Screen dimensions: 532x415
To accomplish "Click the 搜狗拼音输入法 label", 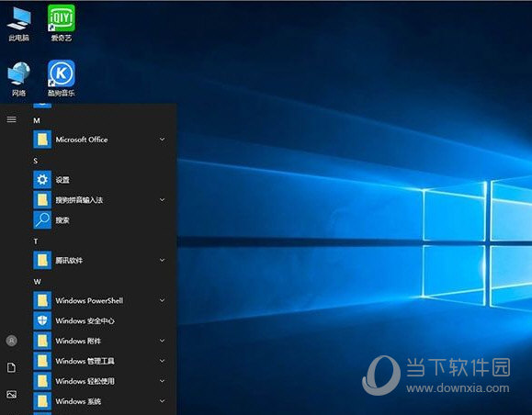I will pyautogui.click(x=79, y=200).
